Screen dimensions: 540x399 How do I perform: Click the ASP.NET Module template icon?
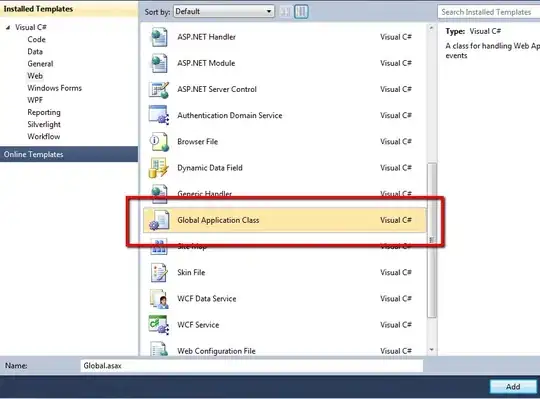tap(159, 63)
